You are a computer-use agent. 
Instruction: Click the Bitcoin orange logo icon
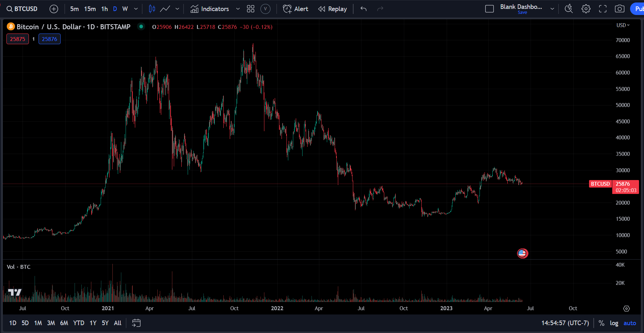tap(11, 27)
